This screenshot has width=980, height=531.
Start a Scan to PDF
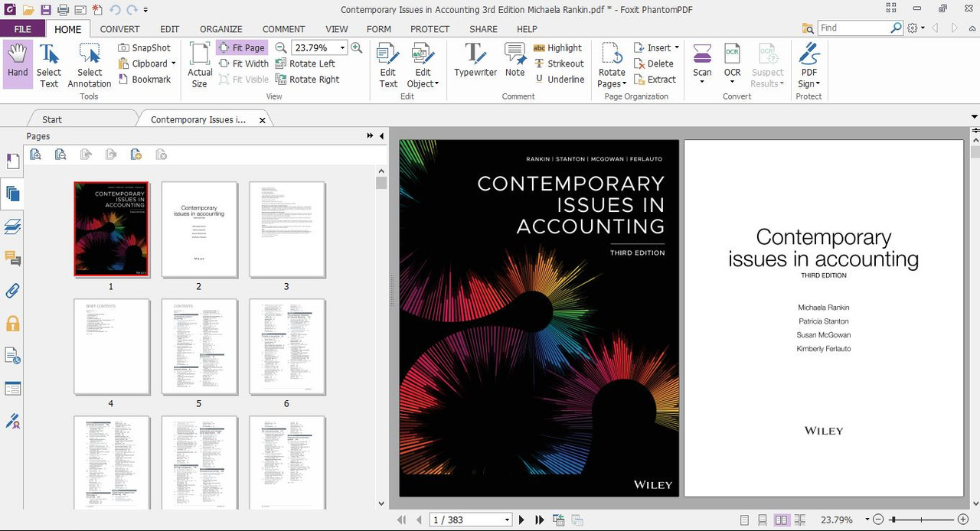(x=702, y=64)
